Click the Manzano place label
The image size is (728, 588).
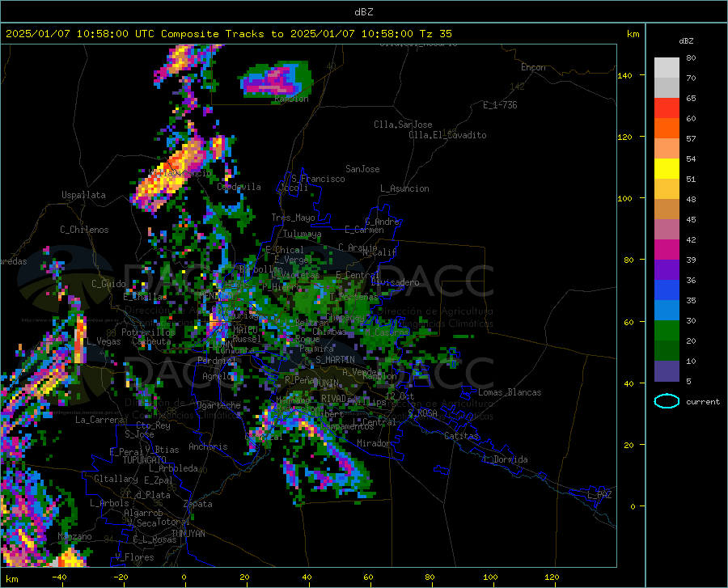tap(74, 536)
